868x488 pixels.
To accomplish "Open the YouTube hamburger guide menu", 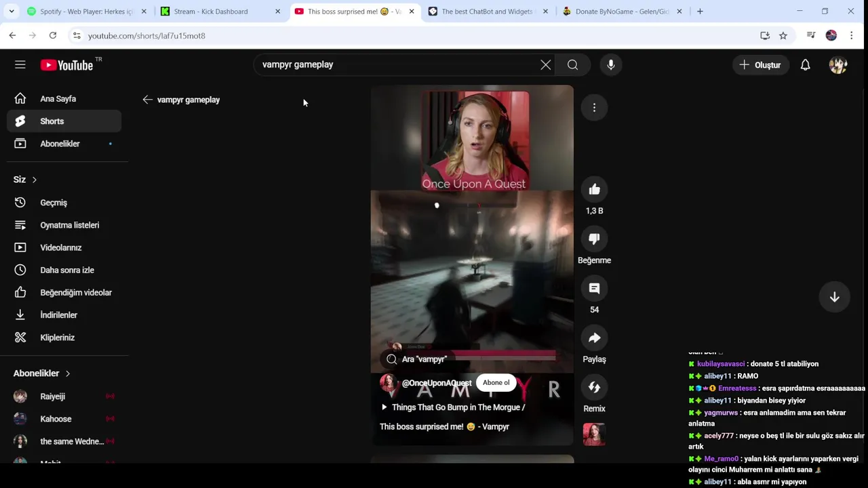I will coord(20,64).
